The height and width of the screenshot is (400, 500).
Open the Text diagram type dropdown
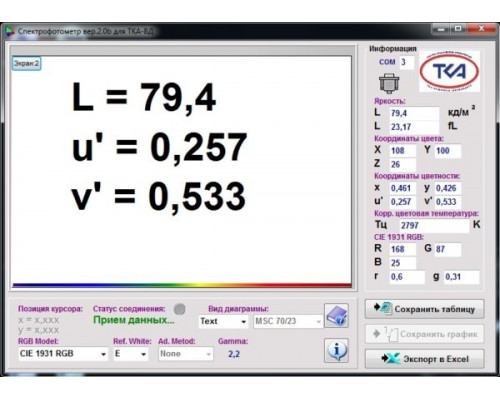pos(223,321)
